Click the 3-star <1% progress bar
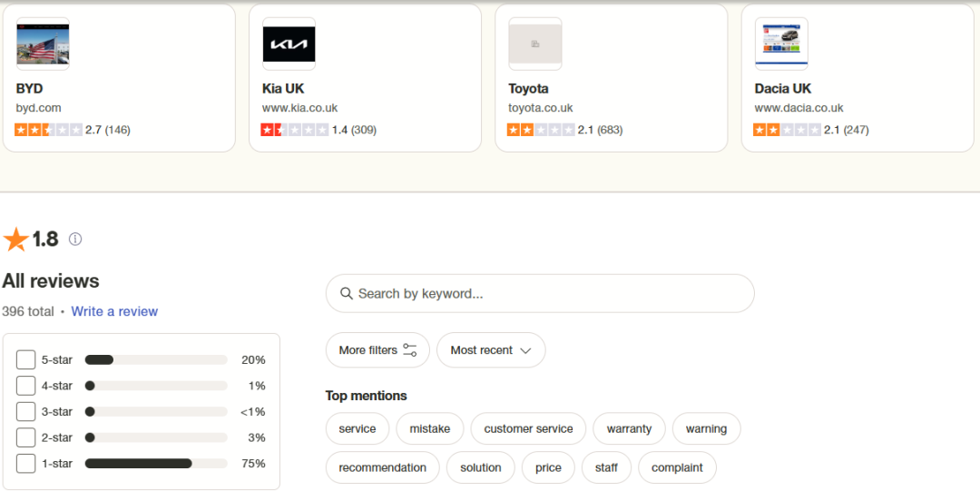Viewport: 980px width, 491px height. pyautogui.click(x=156, y=411)
